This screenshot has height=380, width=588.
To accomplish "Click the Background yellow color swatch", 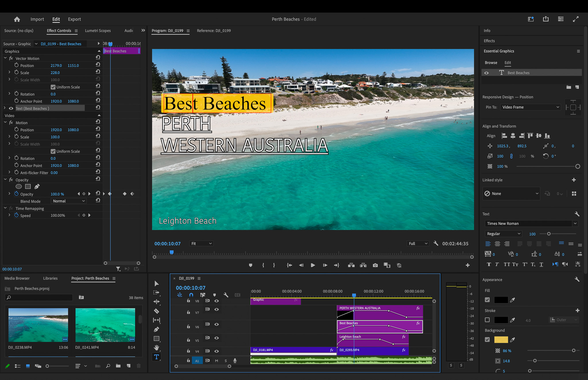I will 501,340.
